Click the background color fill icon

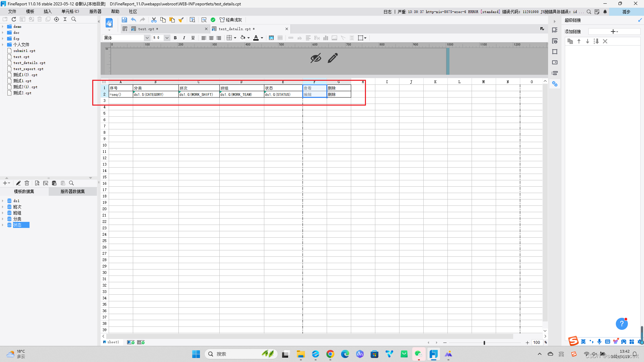click(243, 38)
